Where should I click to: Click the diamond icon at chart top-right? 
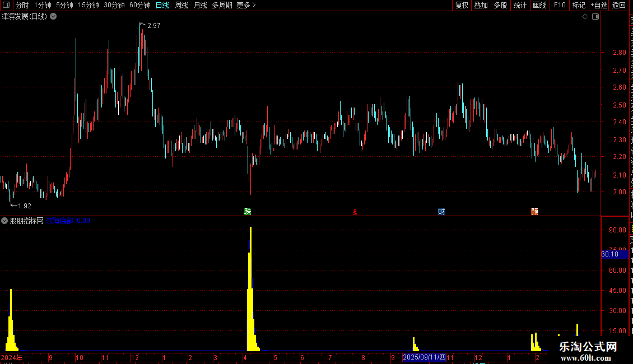pyautogui.click(x=585, y=17)
